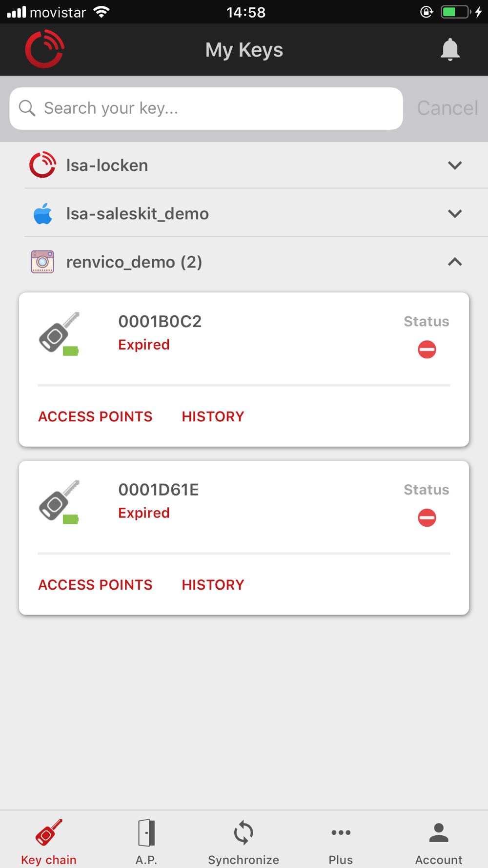The height and width of the screenshot is (868, 488).
Task: Cancel the key search
Action: point(447,108)
